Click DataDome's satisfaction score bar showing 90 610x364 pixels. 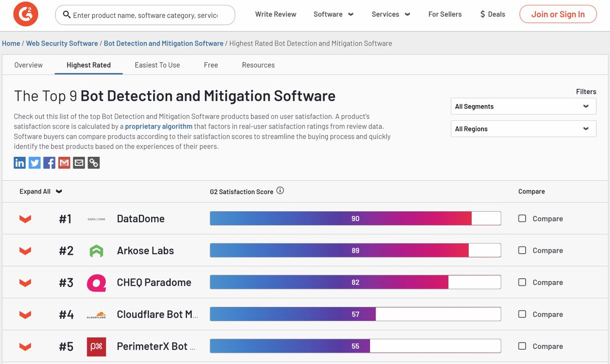[x=355, y=218]
